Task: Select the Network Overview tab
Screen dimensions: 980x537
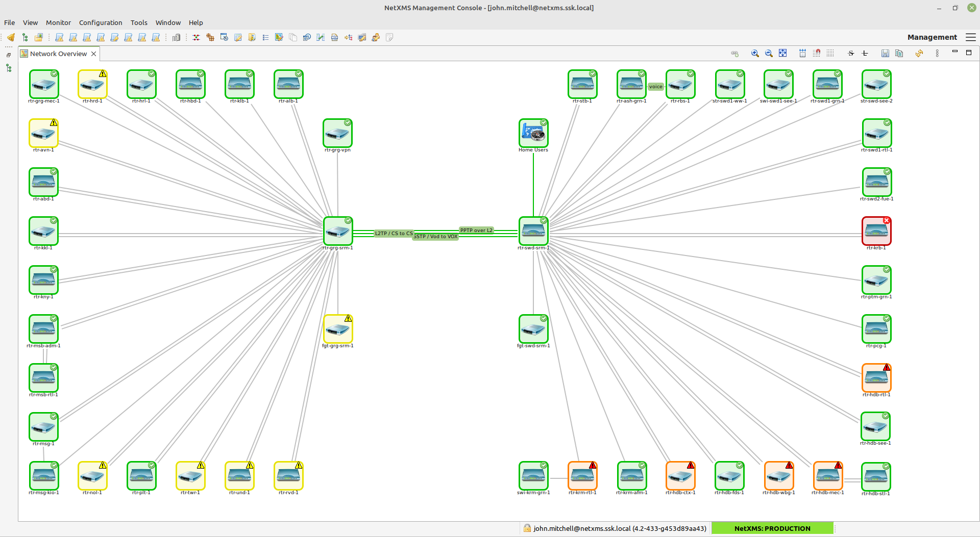Action: [57, 54]
